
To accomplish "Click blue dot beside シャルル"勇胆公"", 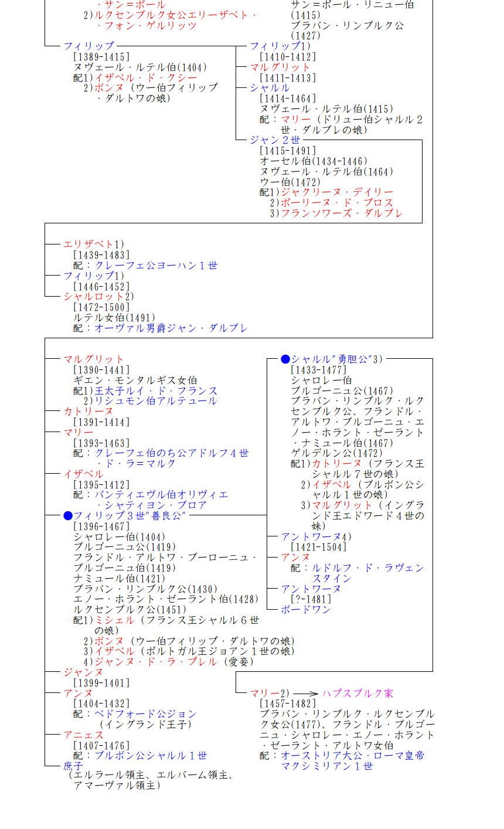I will point(285,359).
